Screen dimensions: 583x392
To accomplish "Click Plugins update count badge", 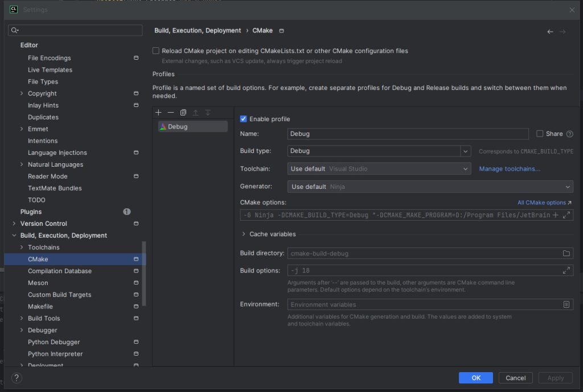I will click(127, 212).
